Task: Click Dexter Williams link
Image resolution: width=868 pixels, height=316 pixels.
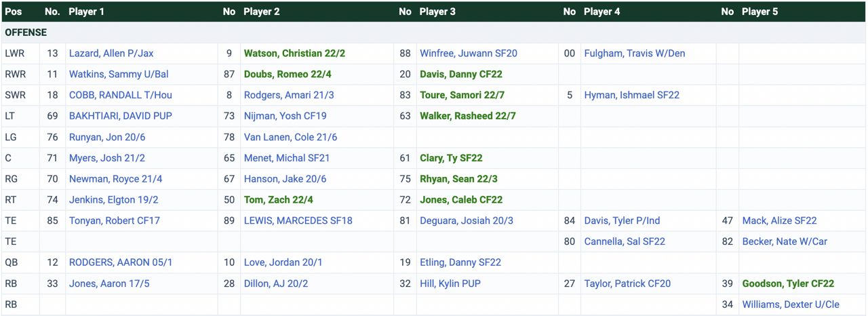Action: coord(791,304)
